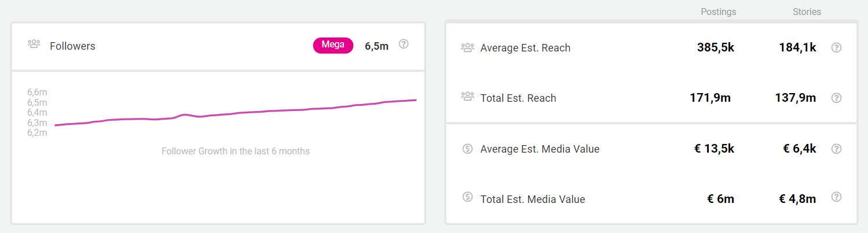Click the 6,5m followers count
Image resolution: width=868 pixels, height=233 pixels.
click(x=376, y=46)
